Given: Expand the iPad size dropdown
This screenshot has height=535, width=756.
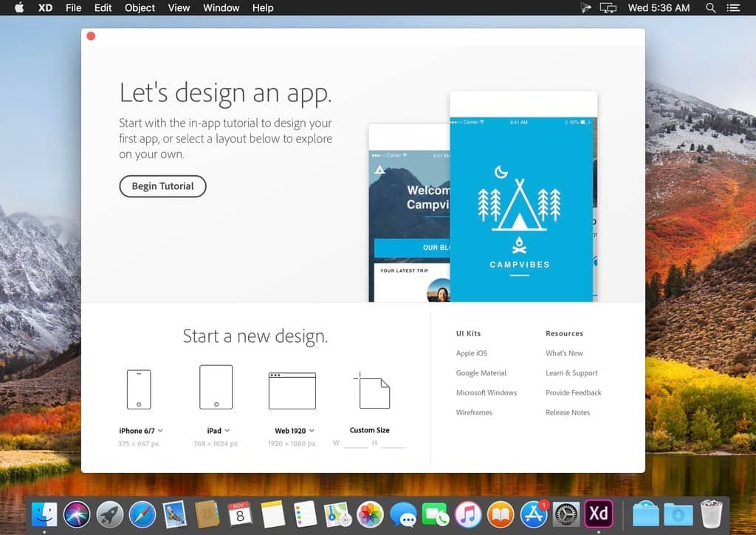Looking at the screenshot, I should click(227, 430).
